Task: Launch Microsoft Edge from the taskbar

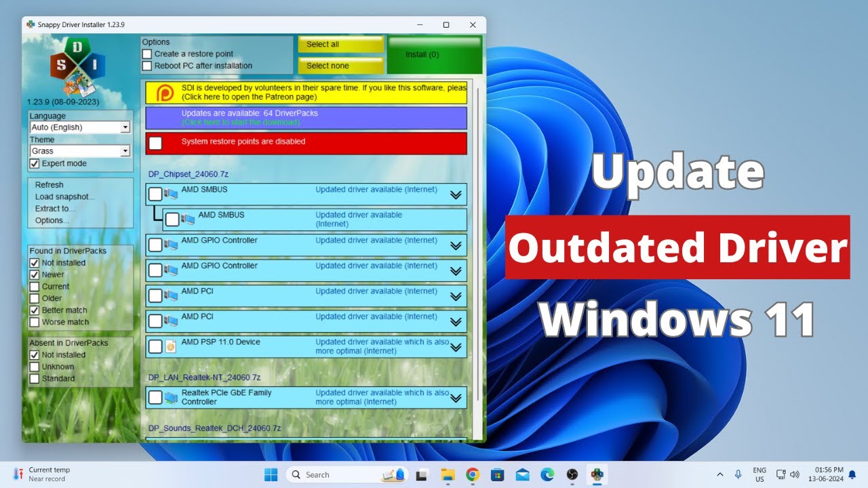Action: (x=547, y=474)
